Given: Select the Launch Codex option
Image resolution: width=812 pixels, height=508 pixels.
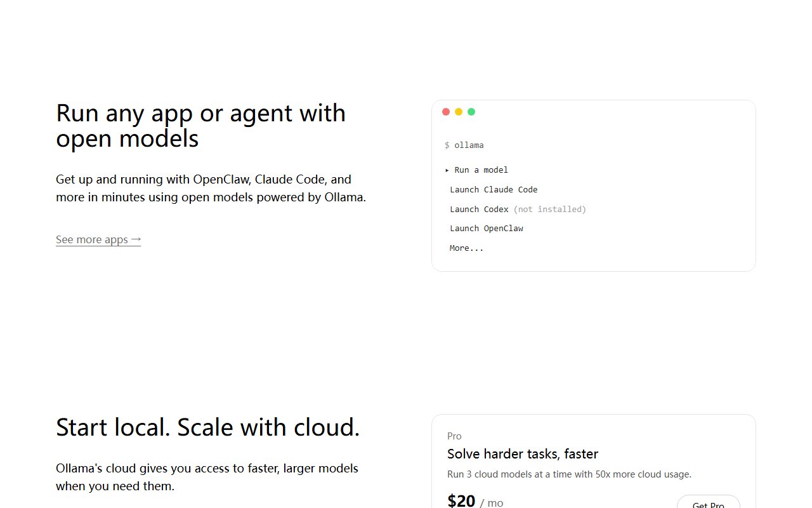Looking at the screenshot, I should click(x=479, y=209).
